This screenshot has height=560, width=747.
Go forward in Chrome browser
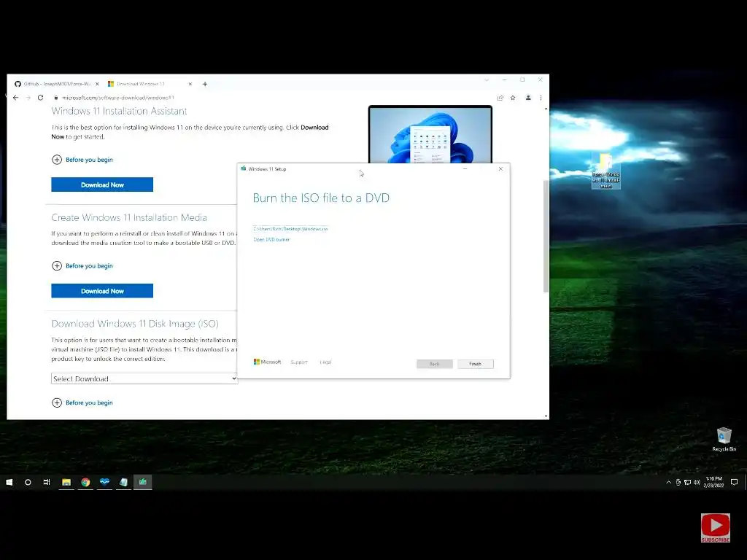[28, 98]
